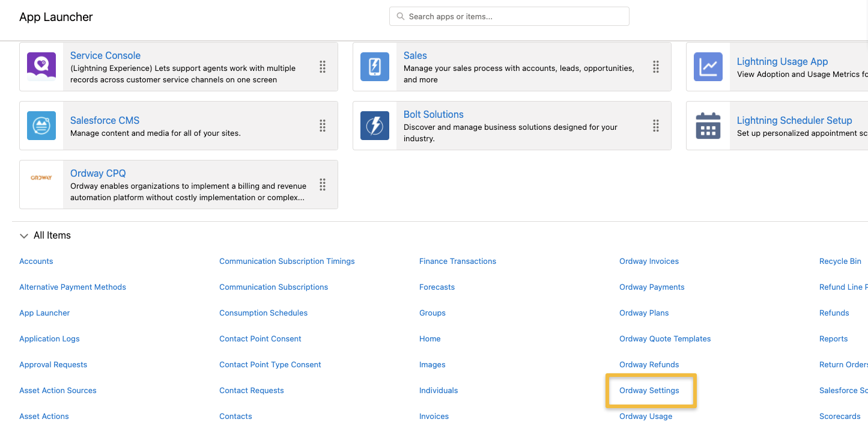The width and height of the screenshot is (868, 434).
Task: Click the drag handle on Sales card
Action: (x=656, y=67)
